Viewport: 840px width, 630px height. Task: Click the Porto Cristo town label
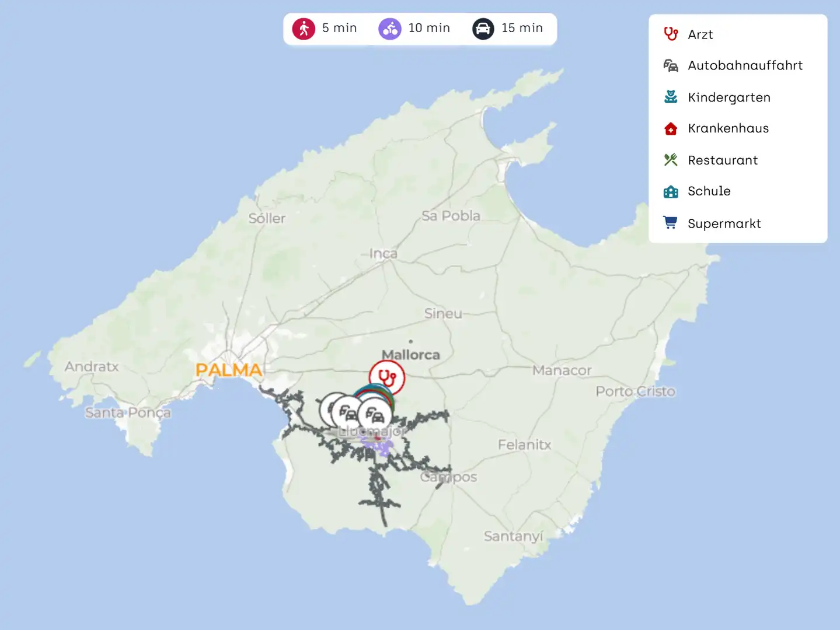click(x=636, y=391)
